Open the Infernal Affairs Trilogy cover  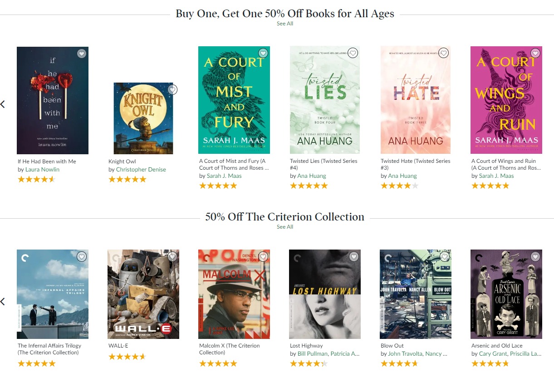pyautogui.click(x=53, y=294)
